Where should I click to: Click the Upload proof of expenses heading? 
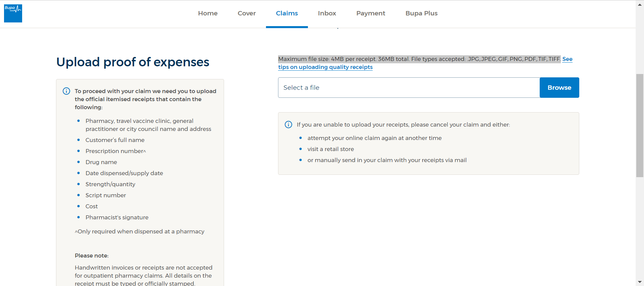(x=132, y=62)
